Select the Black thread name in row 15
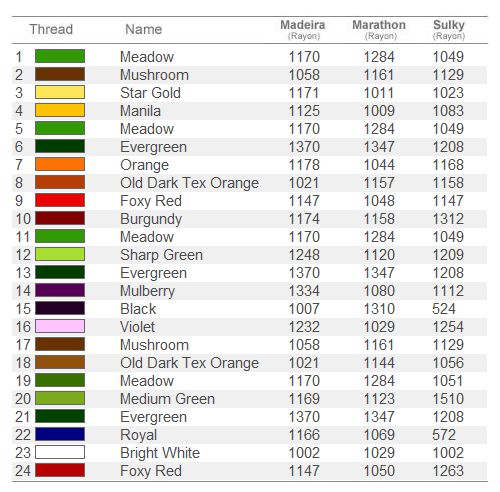The height and width of the screenshot is (492, 500). (x=138, y=309)
